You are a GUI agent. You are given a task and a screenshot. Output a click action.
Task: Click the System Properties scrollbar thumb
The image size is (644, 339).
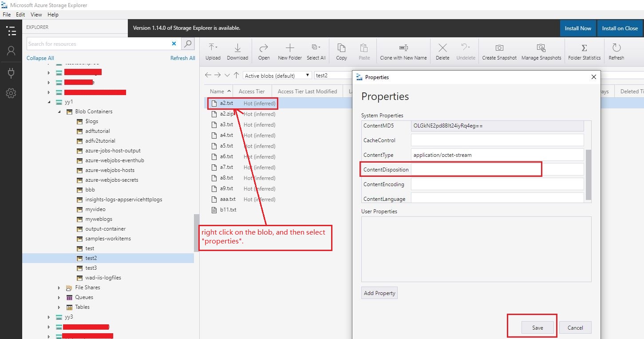(x=589, y=175)
